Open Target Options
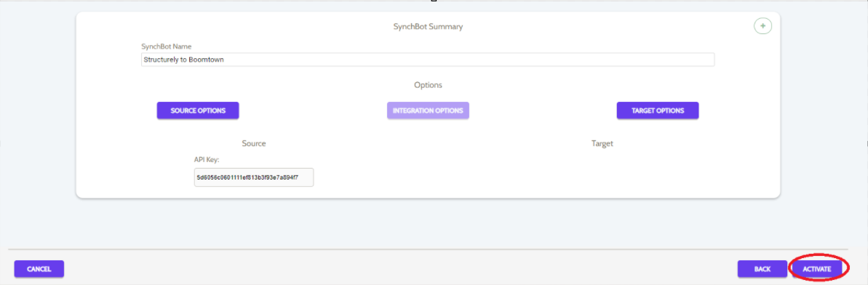The image size is (868, 285). point(658,110)
